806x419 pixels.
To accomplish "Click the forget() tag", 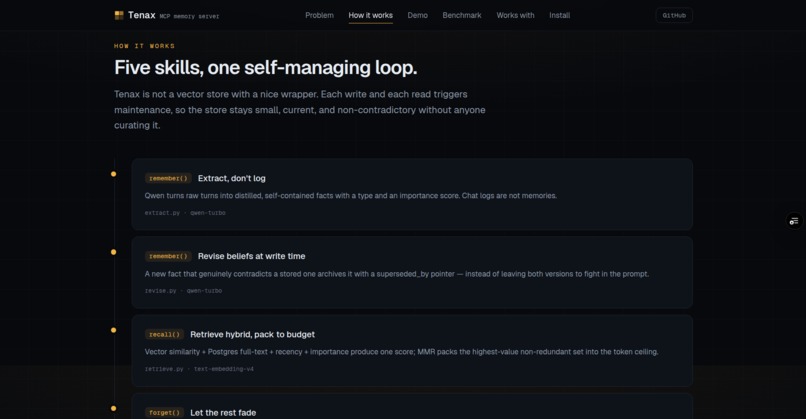I will point(164,412).
